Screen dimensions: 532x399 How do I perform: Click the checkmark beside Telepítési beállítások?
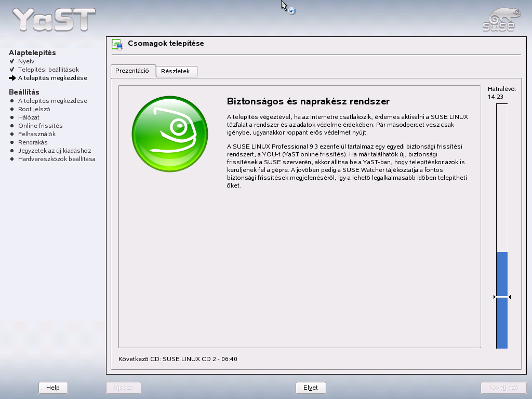[12, 69]
